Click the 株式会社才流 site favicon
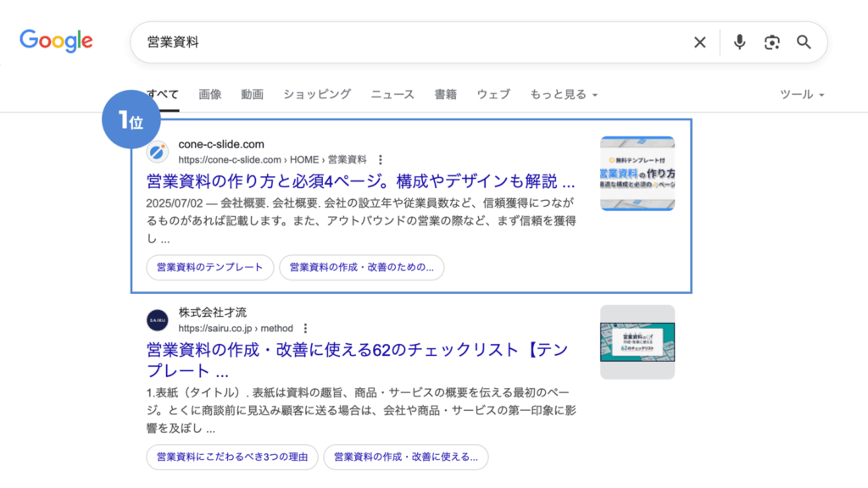Image resolution: width=868 pixels, height=488 pixels. point(157,319)
